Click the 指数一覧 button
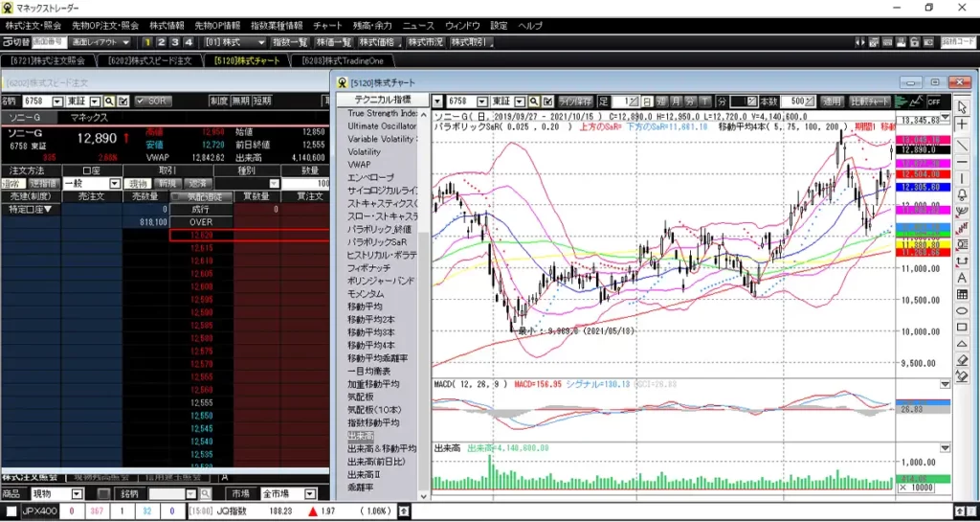The height and width of the screenshot is (522, 980). (290, 42)
